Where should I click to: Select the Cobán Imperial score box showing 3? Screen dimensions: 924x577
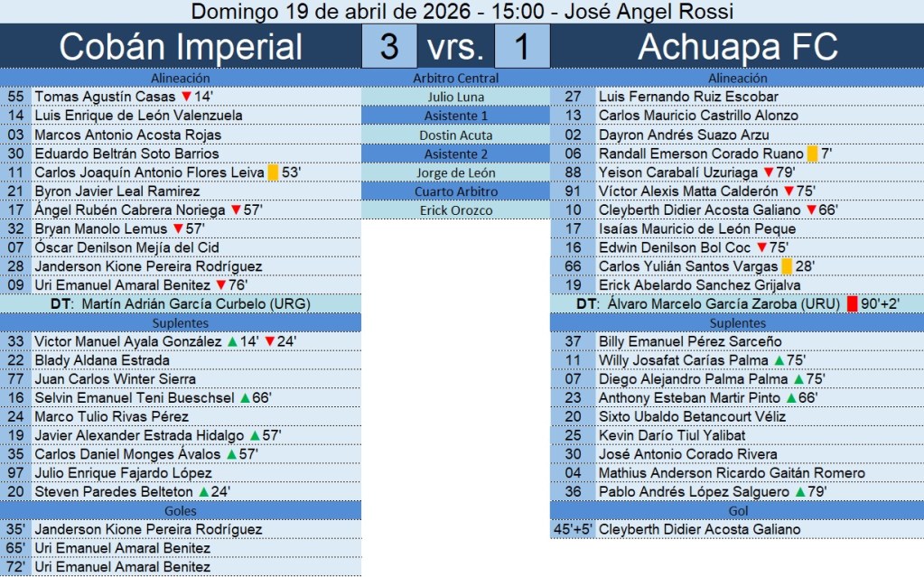click(x=389, y=47)
